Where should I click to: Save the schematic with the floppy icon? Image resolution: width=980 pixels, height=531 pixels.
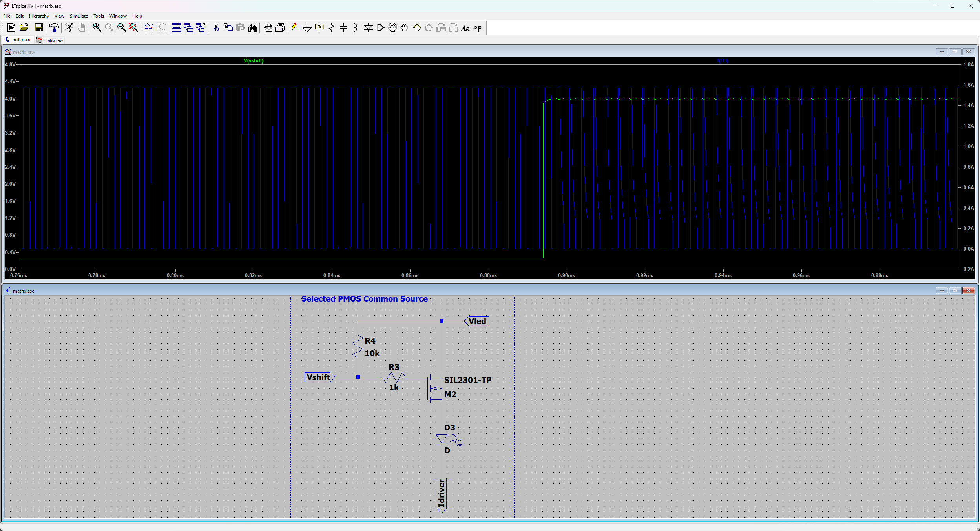tap(38, 27)
